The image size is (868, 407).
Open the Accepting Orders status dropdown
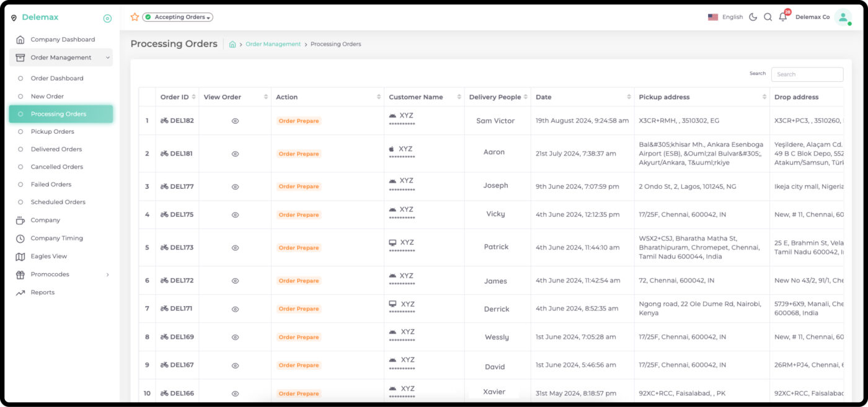tap(178, 17)
